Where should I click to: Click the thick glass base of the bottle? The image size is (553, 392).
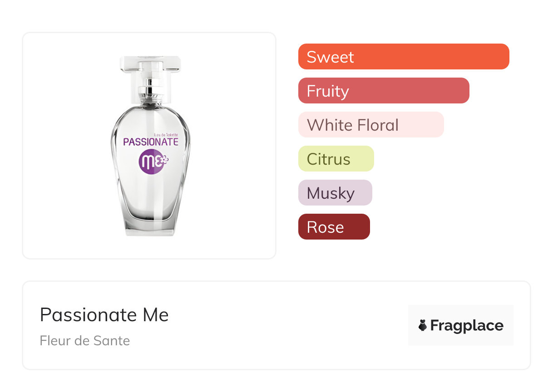coord(150,228)
